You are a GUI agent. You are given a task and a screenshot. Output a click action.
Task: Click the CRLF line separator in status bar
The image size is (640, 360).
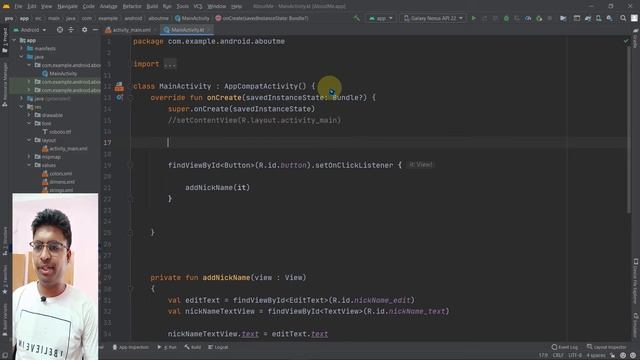click(558, 356)
